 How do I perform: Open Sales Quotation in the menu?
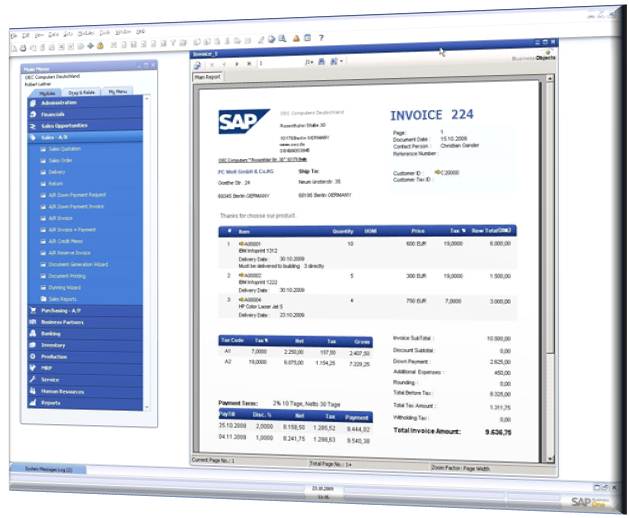64,149
